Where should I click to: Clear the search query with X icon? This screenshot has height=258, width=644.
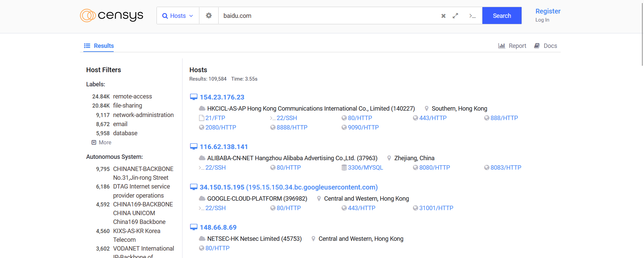[x=443, y=16]
